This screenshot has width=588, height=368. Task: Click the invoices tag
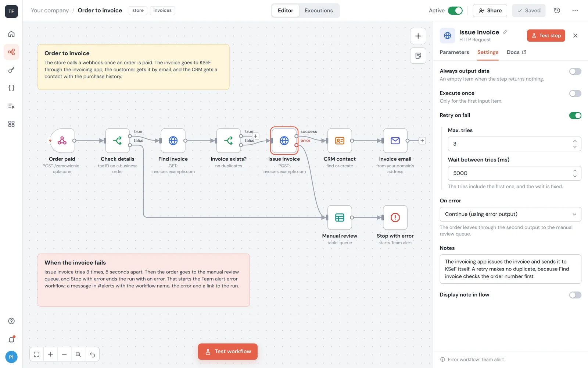(162, 10)
